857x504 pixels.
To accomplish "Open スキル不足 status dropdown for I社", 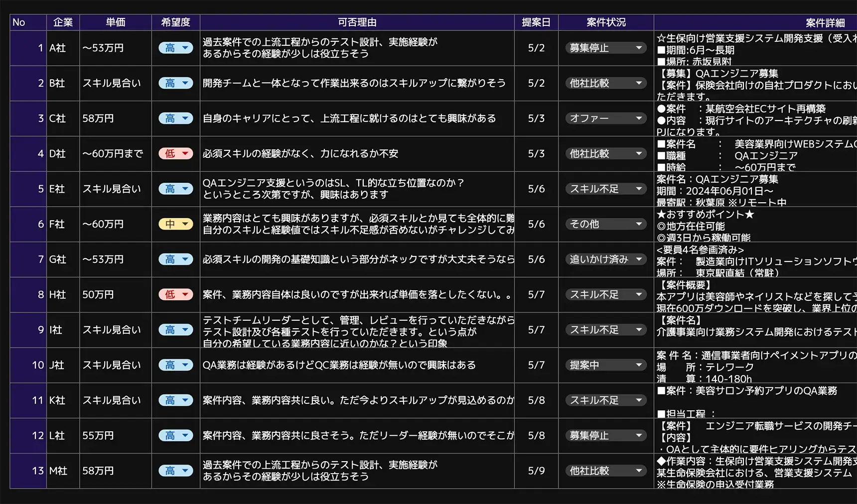I will coord(606,330).
